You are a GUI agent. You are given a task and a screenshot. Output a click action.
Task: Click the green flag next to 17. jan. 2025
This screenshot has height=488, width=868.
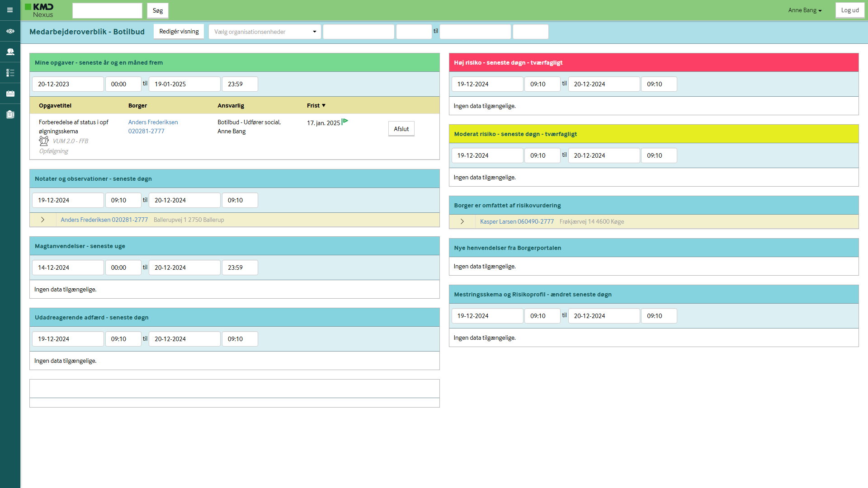click(345, 121)
